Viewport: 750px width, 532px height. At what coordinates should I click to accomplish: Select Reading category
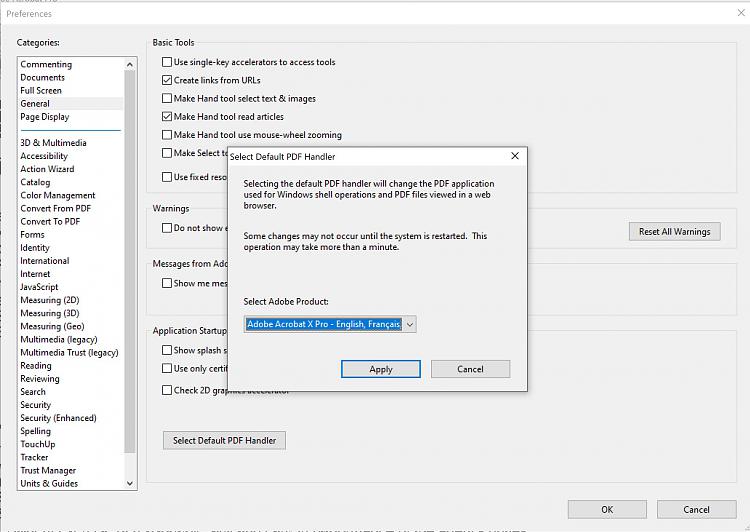(36, 366)
